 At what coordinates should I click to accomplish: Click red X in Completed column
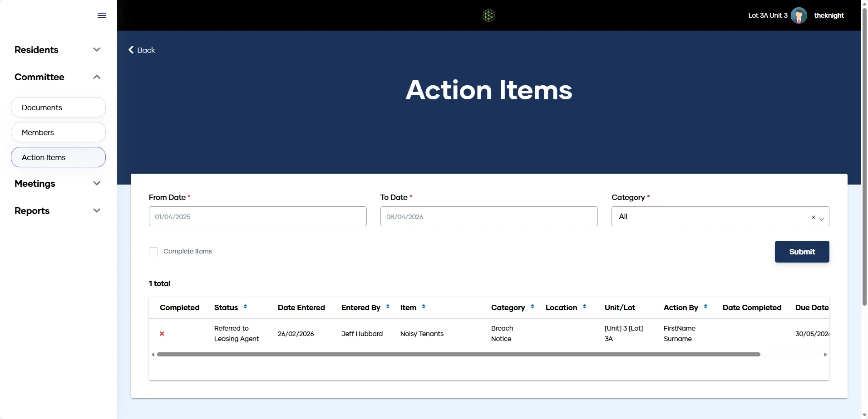[162, 334]
